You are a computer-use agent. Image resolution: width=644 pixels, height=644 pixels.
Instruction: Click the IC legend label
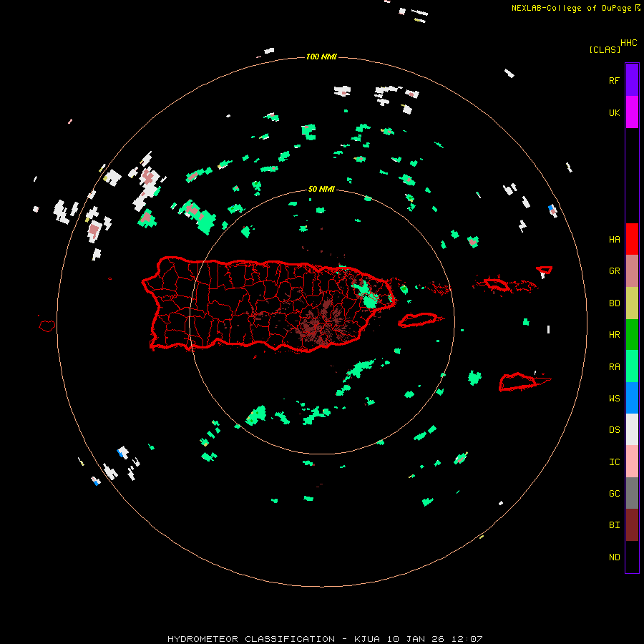pyautogui.click(x=614, y=462)
